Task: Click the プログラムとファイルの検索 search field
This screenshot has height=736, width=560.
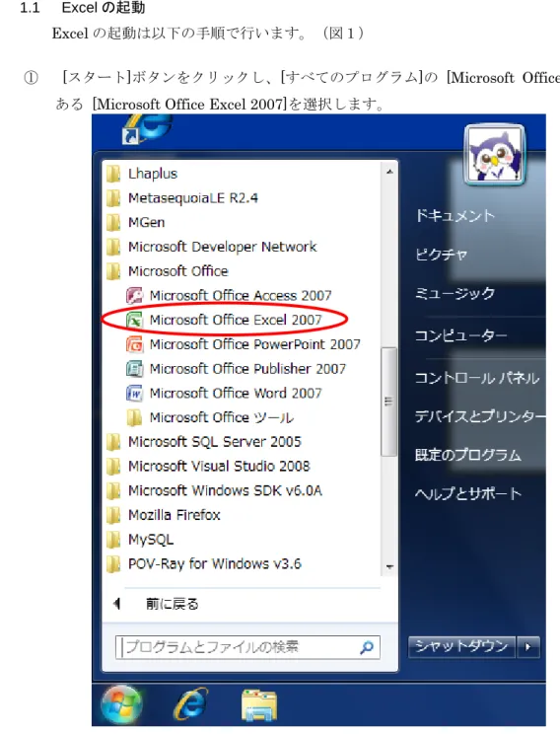Action: click(247, 647)
